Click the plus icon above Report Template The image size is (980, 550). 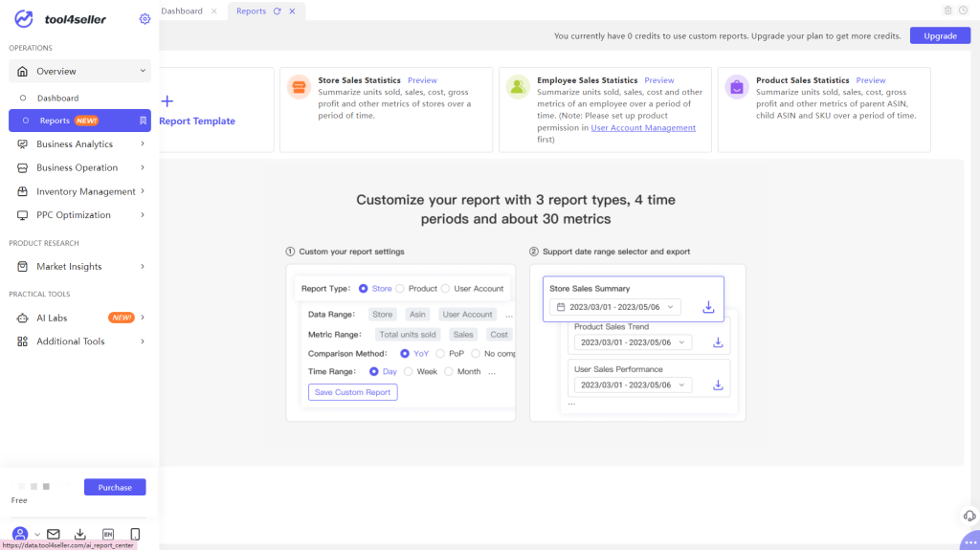tap(167, 101)
